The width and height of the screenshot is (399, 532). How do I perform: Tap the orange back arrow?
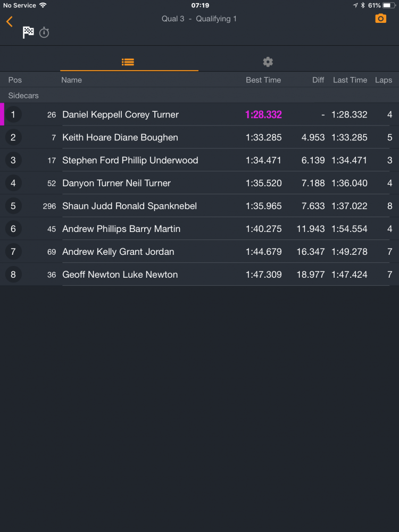[x=9, y=22]
